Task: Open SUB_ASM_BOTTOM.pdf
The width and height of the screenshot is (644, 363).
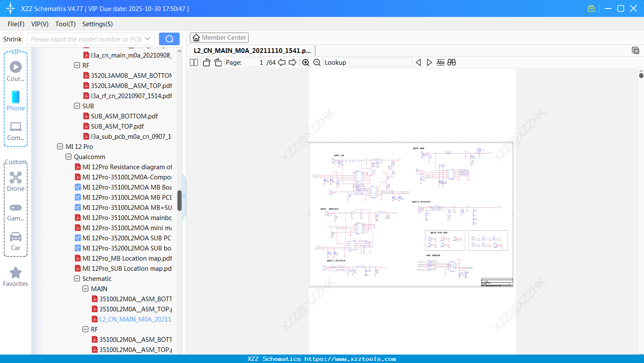Action: click(121, 116)
